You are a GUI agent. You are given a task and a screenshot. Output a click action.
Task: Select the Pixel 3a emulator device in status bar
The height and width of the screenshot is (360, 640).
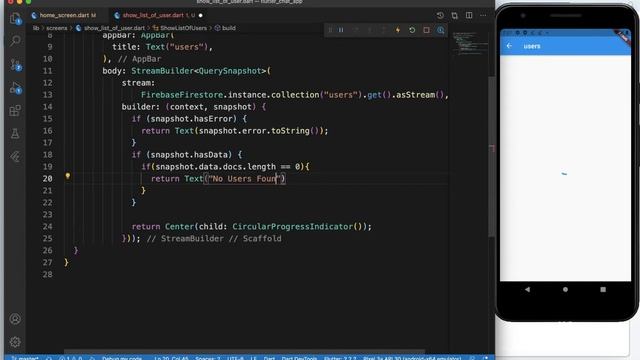412,358
